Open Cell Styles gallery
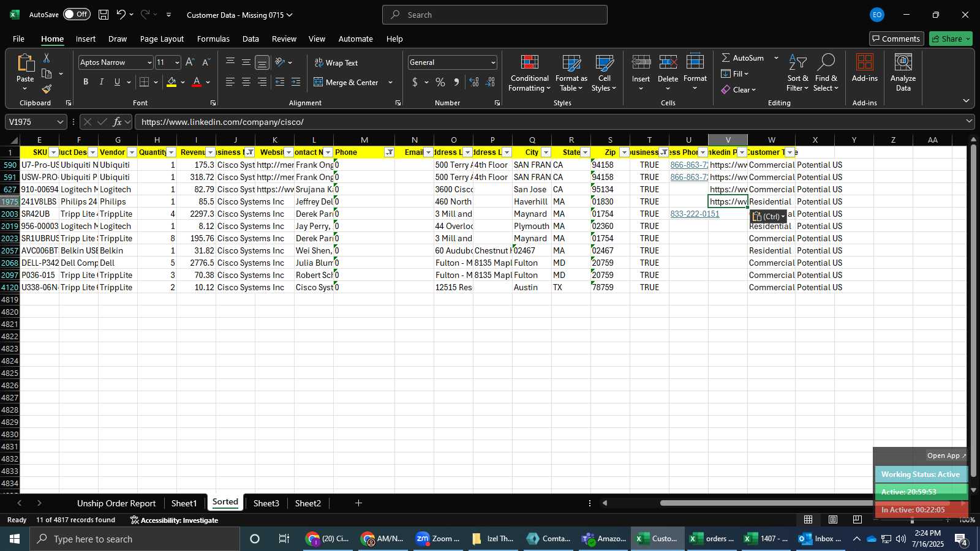The height and width of the screenshot is (551, 980). coord(604,73)
